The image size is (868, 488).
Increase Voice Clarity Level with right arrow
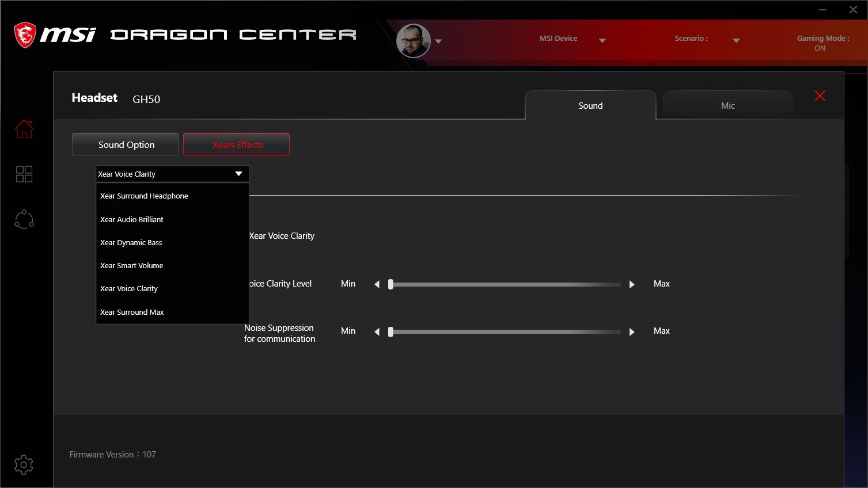pos(632,284)
